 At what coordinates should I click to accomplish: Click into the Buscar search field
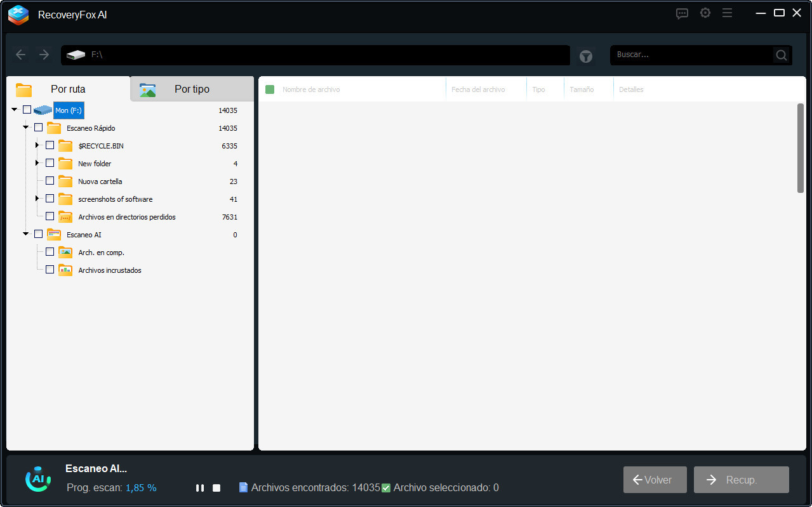(x=691, y=55)
